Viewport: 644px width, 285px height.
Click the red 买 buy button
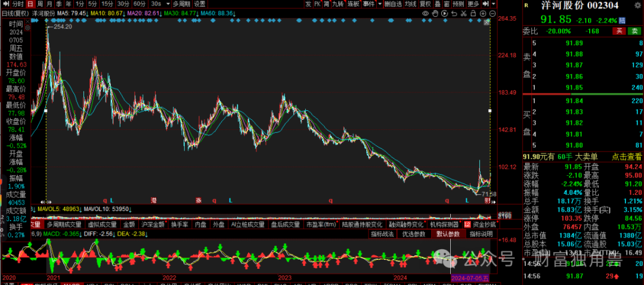click(x=619, y=31)
